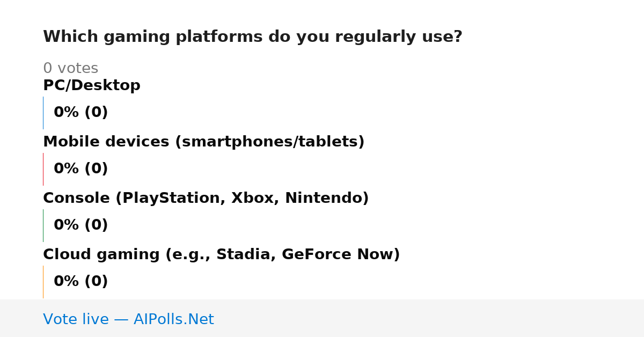Select the Mobile devices (smartphones/tablets) option

203,142
